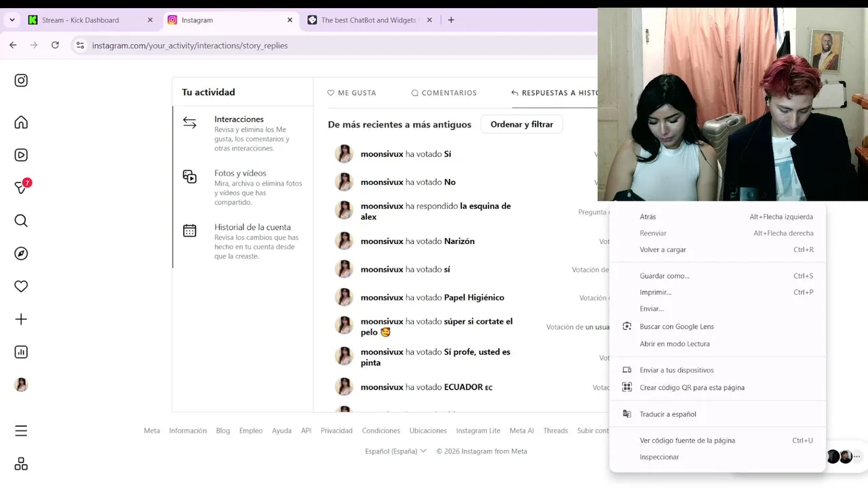This screenshot has width=868, height=488.
Task: Open Messages icon with 7 badge
Action: click(x=21, y=188)
